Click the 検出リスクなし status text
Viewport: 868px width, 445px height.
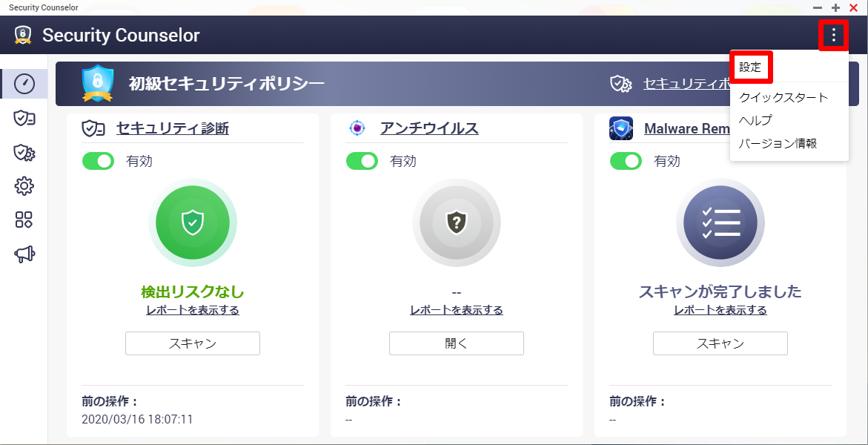[193, 292]
